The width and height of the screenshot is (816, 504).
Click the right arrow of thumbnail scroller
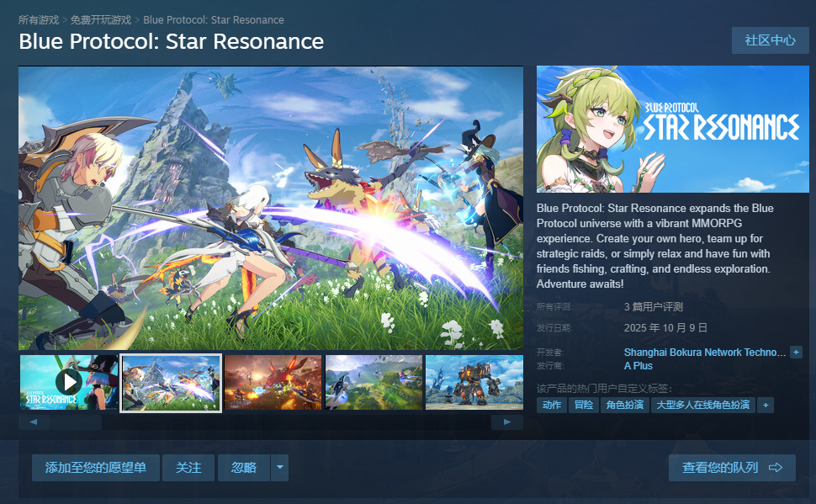(x=507, y=422)
